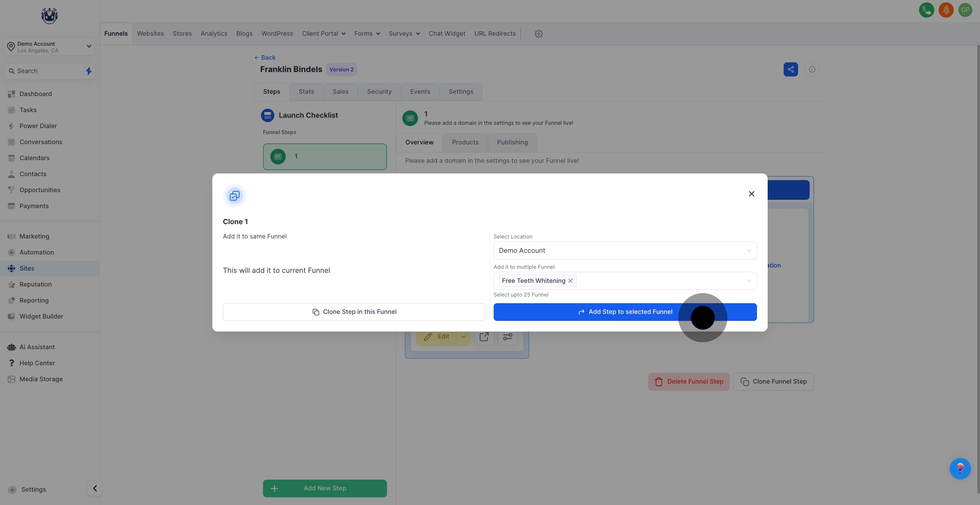Screen dimensions: 980x505
Task: Expand the multiple Funnel selector arrow
Action: pyautogui.click(x=749, y=281)
